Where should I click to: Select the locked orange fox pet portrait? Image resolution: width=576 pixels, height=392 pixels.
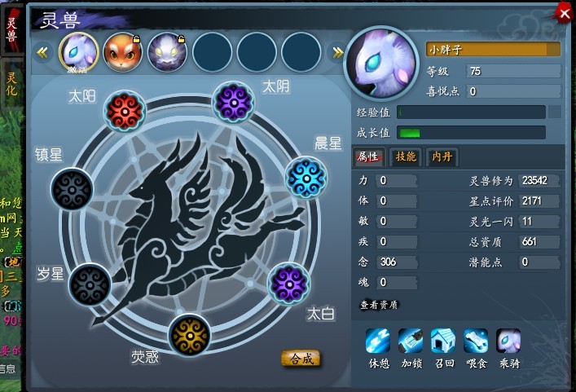tap(122, 52)
